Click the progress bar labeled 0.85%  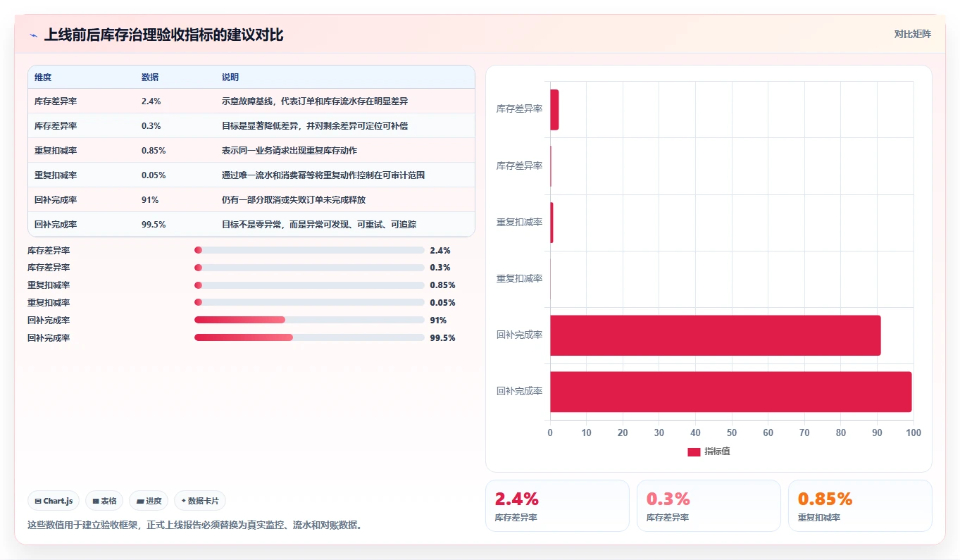pos(309,285)
